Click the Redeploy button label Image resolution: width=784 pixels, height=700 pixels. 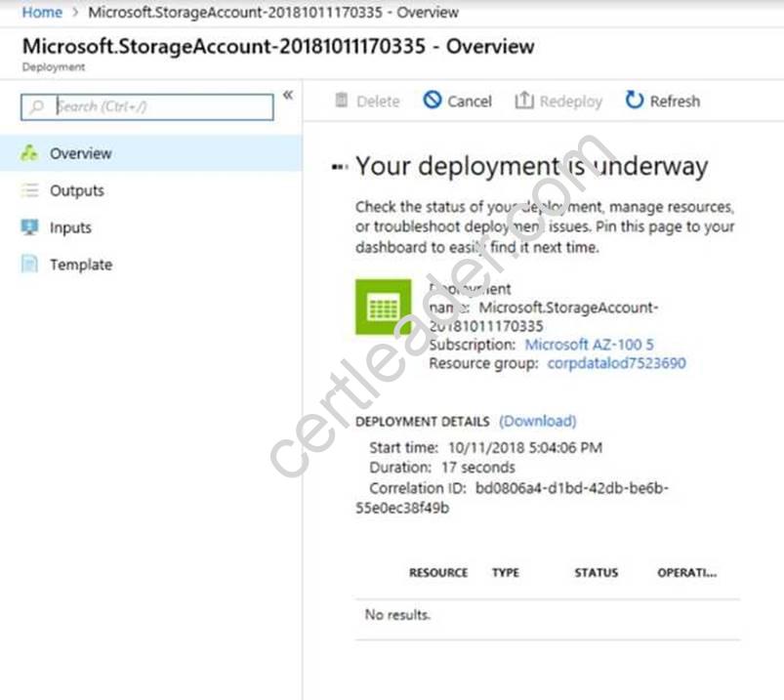coord(571,102)
